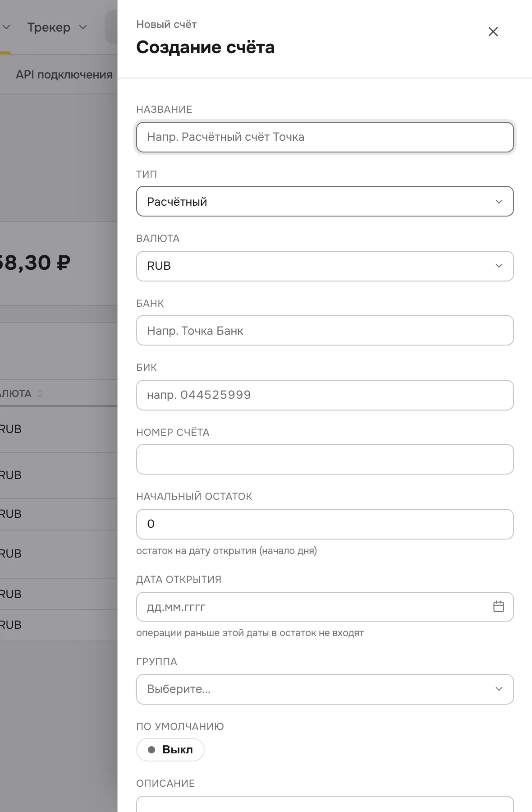Expand the Валюта dropdown set to RUB
The width and height of the screenshot is (532, 812).
[x=325, y=266]
